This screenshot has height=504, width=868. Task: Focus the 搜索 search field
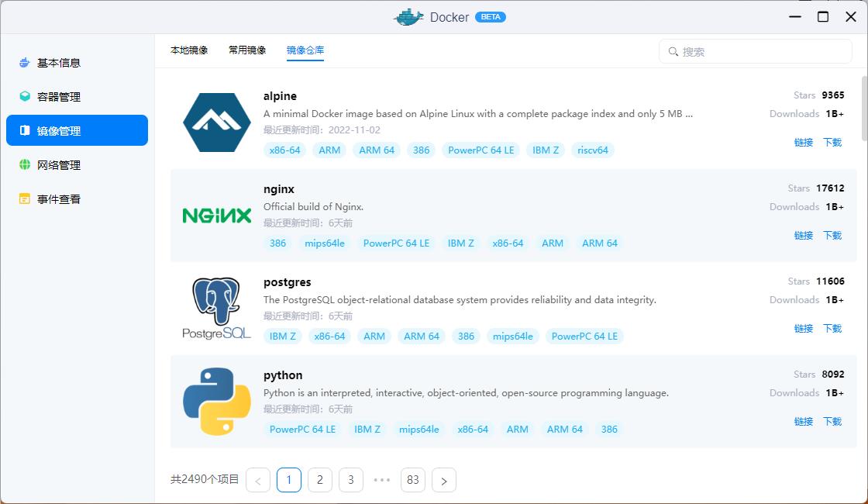point(763,52)
